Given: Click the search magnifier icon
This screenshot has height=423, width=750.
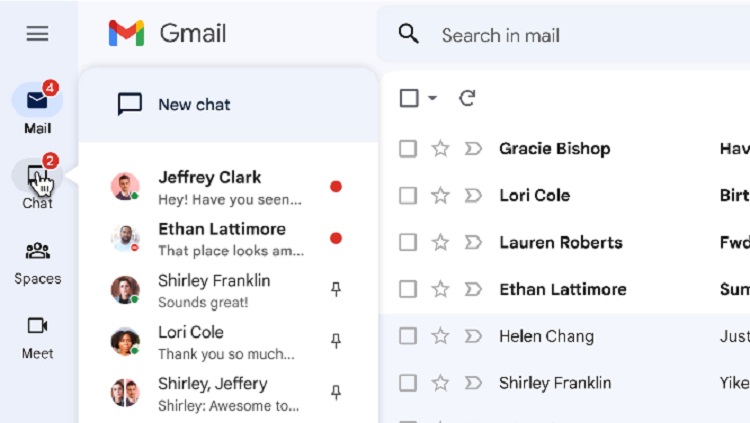Looking at the screenshot, I should tap(408, 34).
